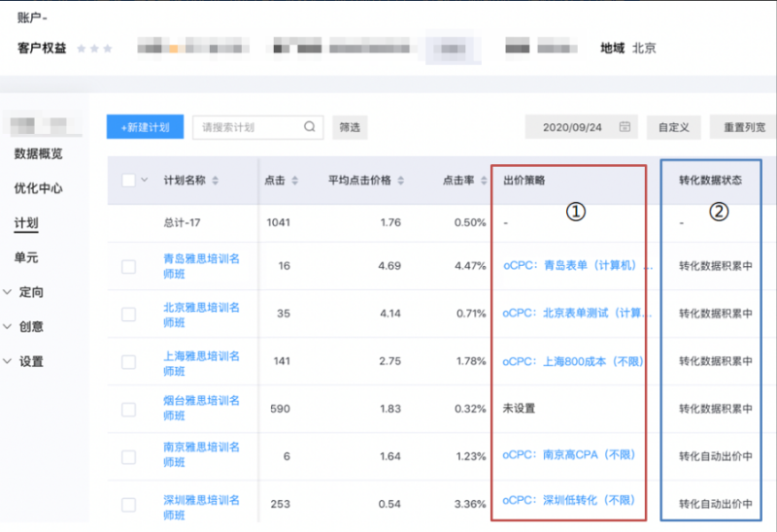The image size is (777, 532).
Task: Click the 590 clicks value for 烟台
Action: (280, 409)
